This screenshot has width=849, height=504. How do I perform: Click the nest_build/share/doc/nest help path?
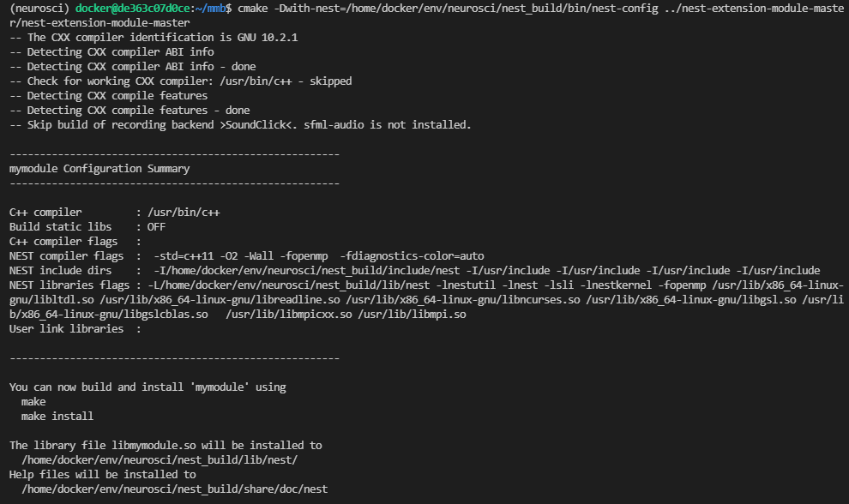coord(174,490)
